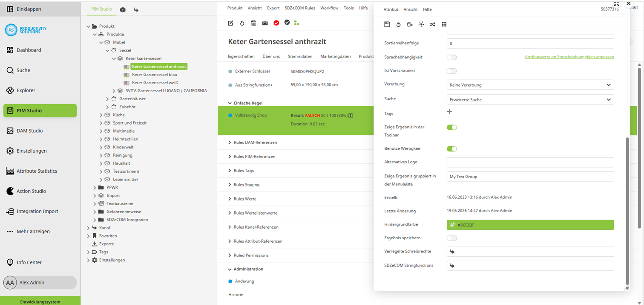Image resolution: width=644 pixels, height=305 pixels.
Task: Click the Hintergrundfarbe color field #8CC63F
Action: 530,225
